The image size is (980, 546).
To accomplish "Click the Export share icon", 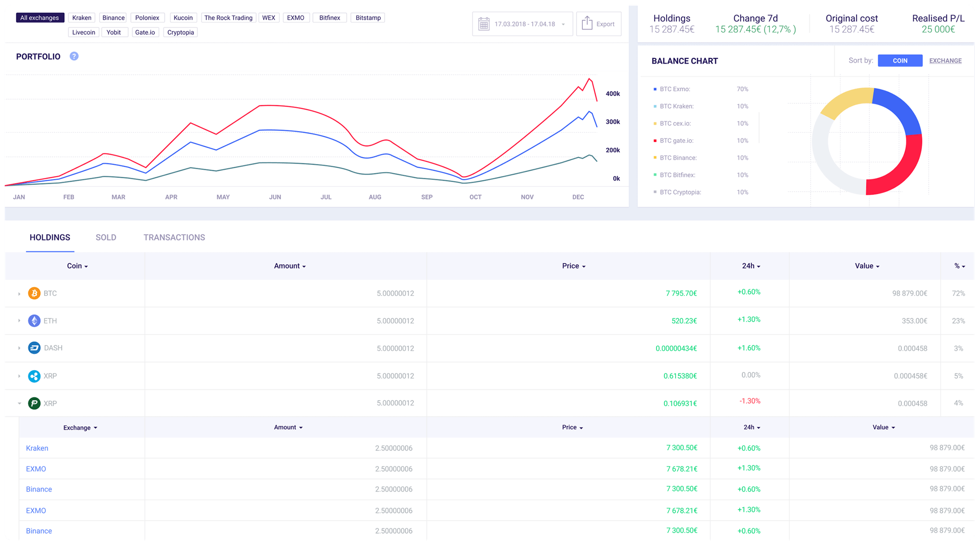I will tap(587, 23).
